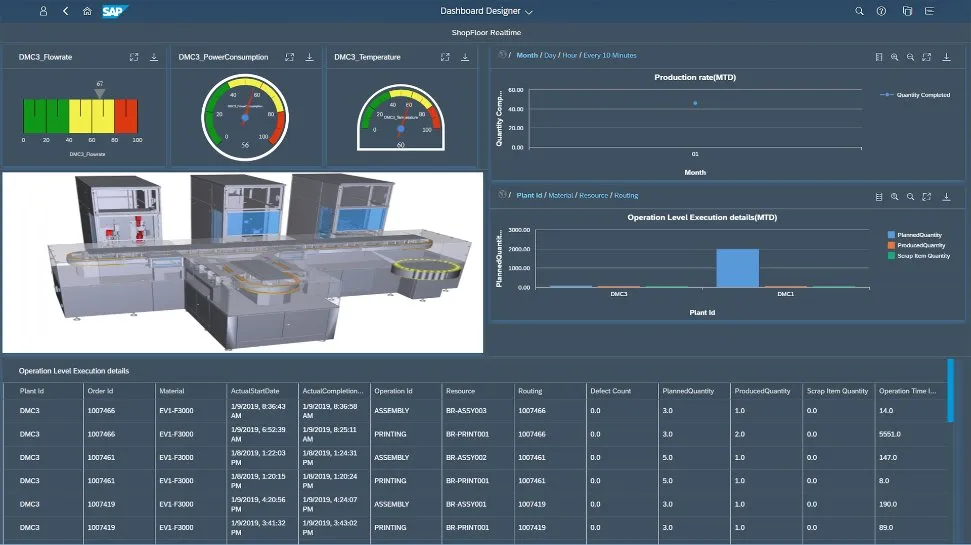Maximize the DMC3_PowerConsumption gauge tile

pyautogui.click(x=289, y=57)
